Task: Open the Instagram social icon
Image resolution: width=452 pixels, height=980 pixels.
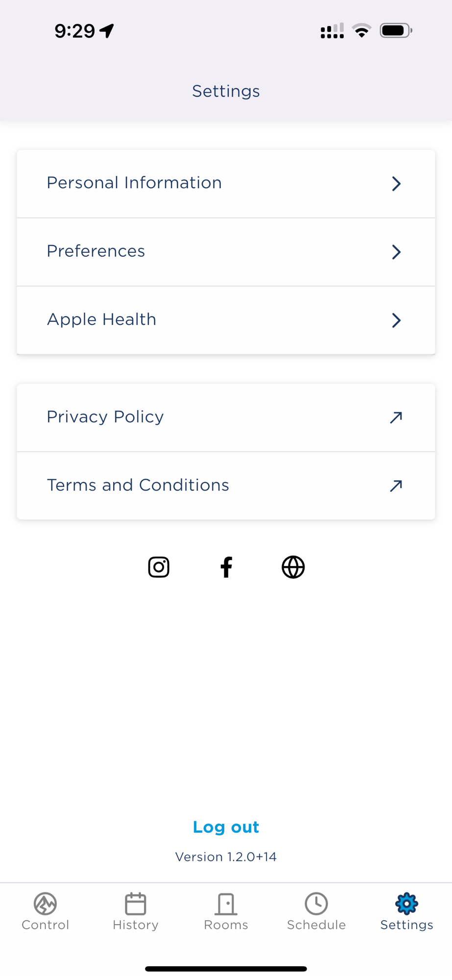Action: (159, 567)
